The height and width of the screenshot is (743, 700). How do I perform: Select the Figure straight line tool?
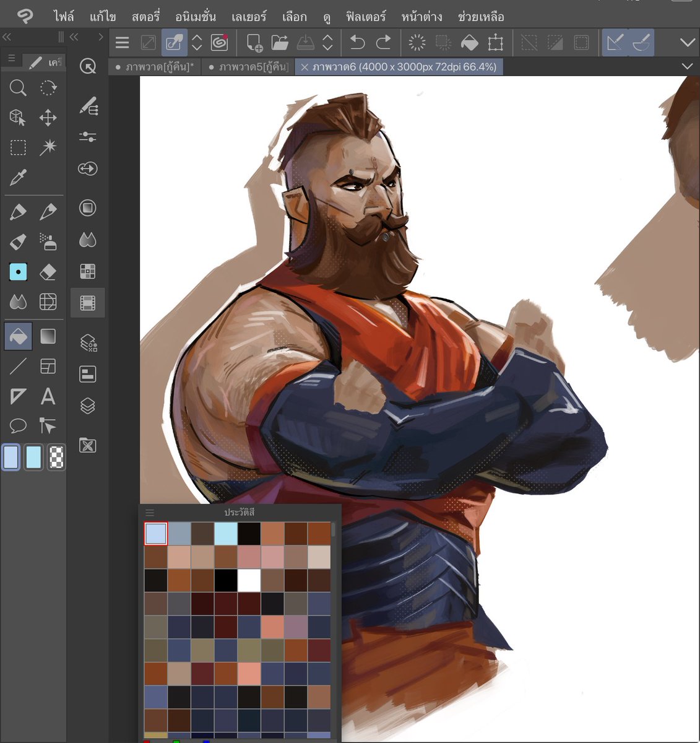(x=18, y=366)
